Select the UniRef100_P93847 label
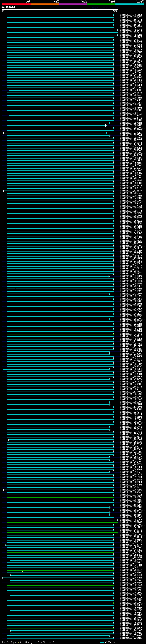Image resolution: width=146 pixels, height=644 pixels. [131, 50]
